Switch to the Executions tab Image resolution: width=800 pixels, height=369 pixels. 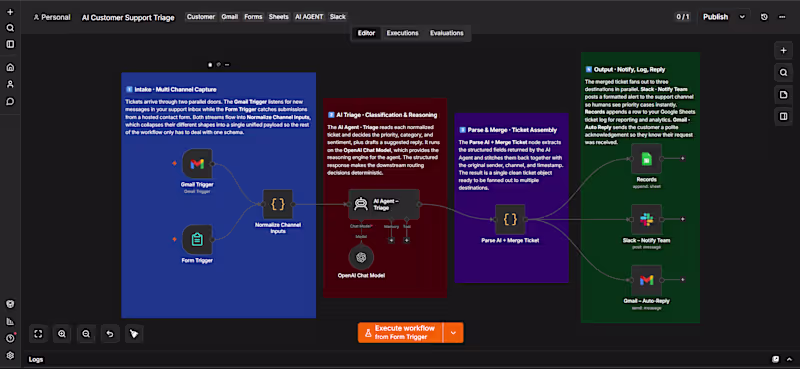coord(403,33)
